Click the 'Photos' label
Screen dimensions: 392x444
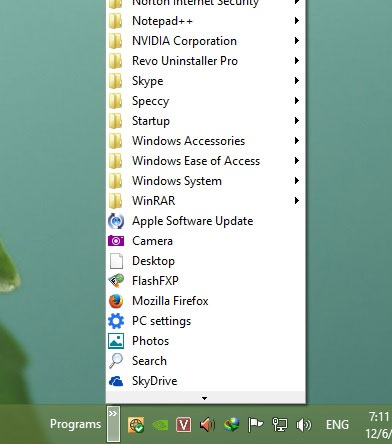point(151,341)
